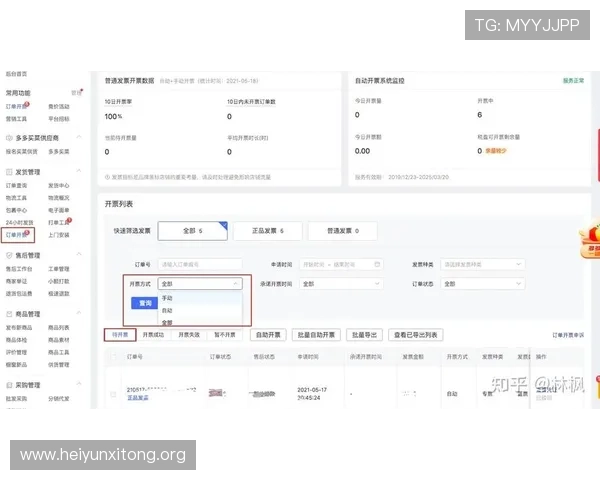Click the 售后管理 shield icon
Viewport: 600px width, 480px height.
[9, 255]
